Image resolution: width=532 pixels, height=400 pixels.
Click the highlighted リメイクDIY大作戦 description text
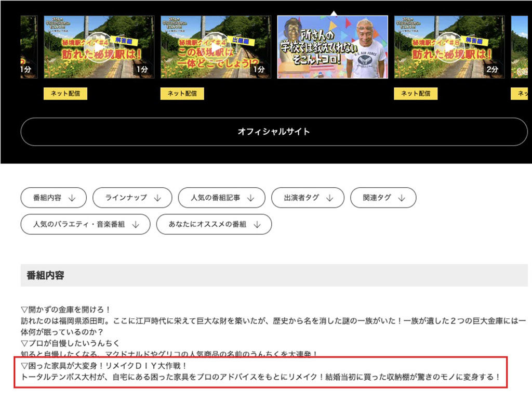point(260,372)
